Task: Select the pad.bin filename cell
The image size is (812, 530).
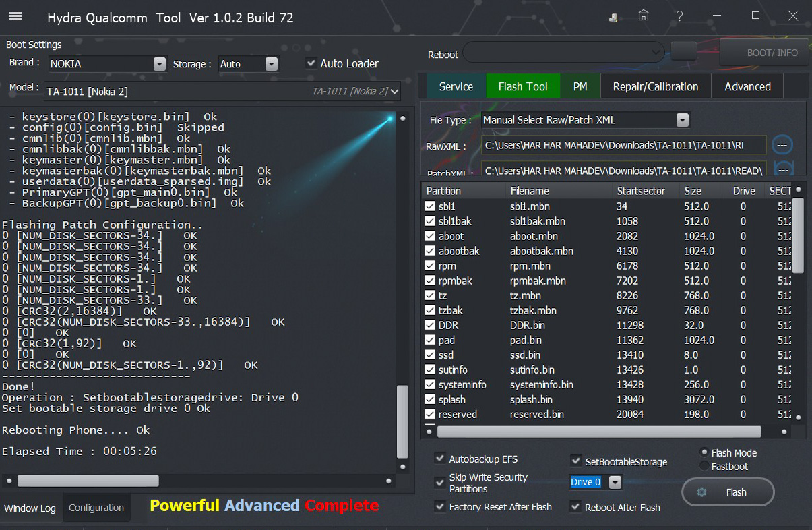Action: [x=526, y=340]
